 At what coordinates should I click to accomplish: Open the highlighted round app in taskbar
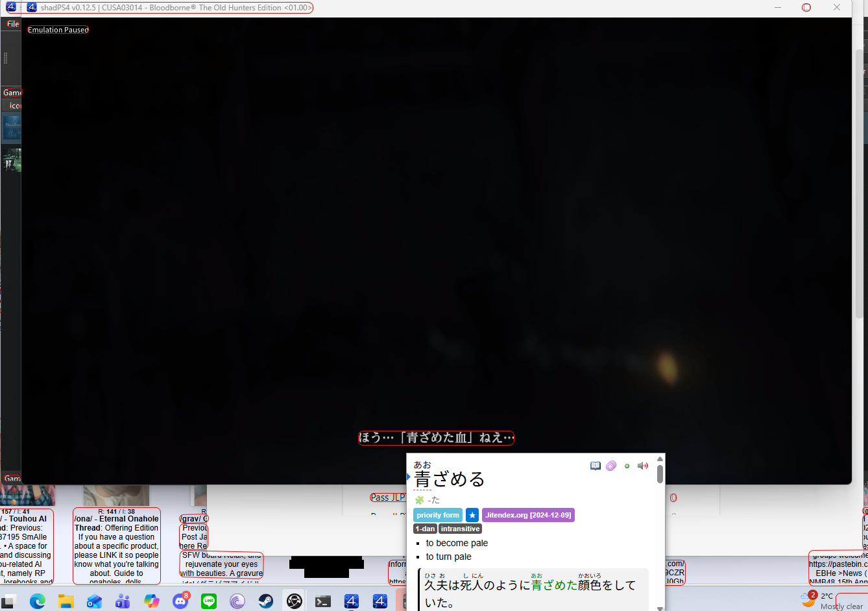295,601
